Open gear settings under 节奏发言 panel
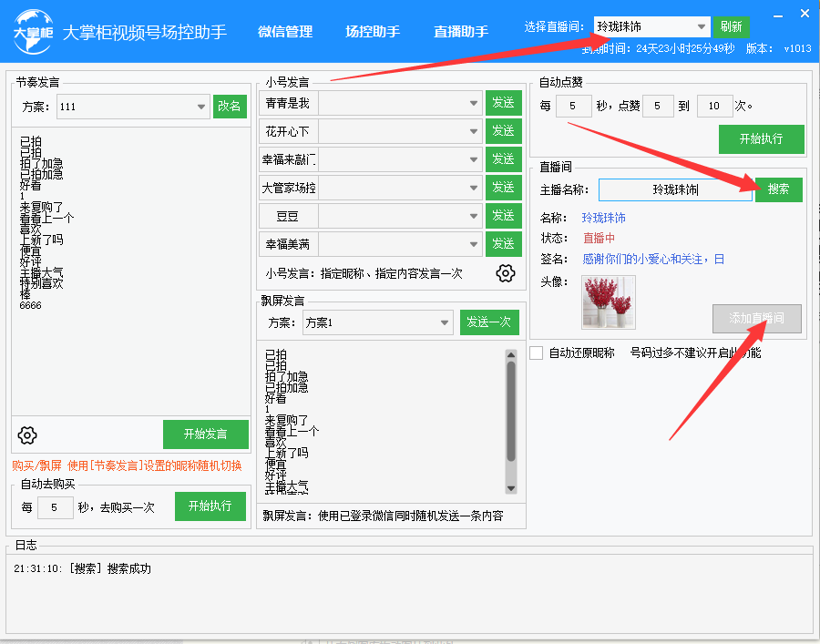 (x=27, y=434)
